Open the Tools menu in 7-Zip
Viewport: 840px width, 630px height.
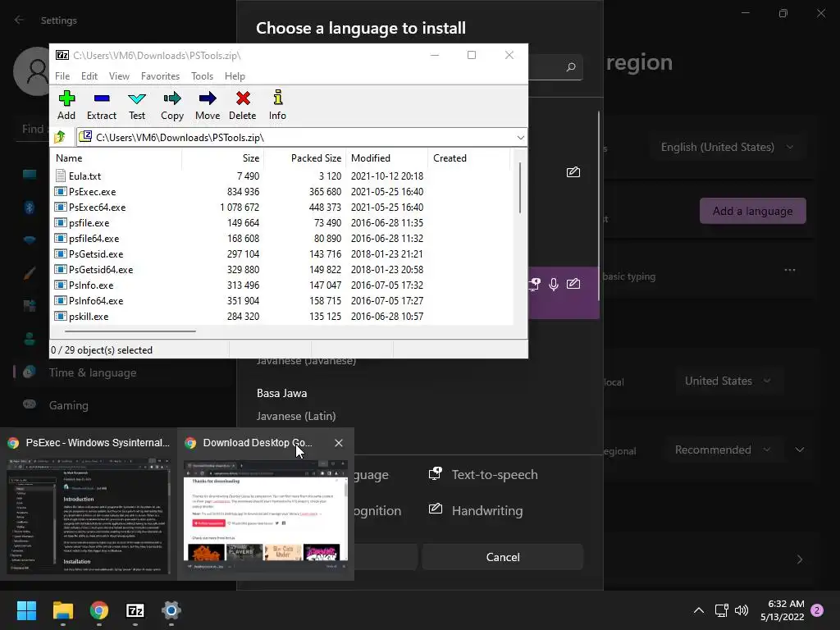click(202, 76)
